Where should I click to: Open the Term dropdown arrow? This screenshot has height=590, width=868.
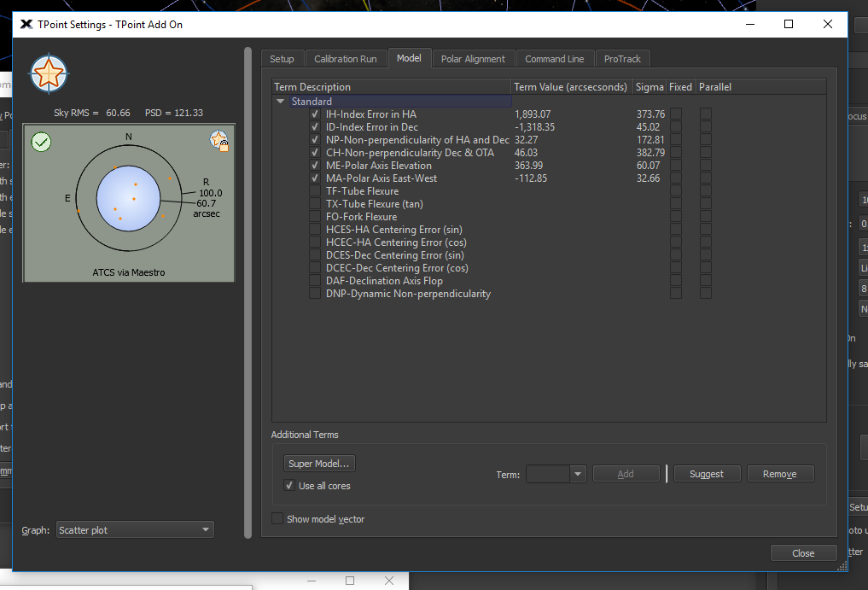[577, 474]
